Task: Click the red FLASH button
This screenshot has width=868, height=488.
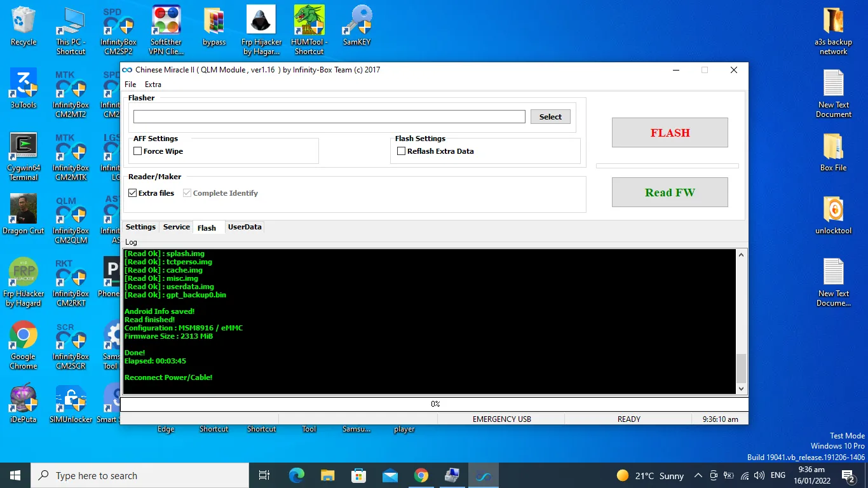Action: (x=670, y=133)
